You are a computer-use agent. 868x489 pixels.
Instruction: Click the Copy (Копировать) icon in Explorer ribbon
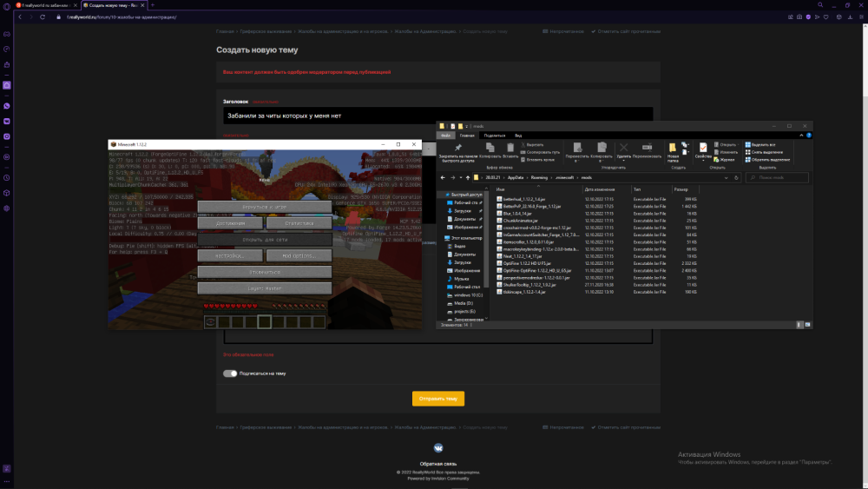coord(490,148)
